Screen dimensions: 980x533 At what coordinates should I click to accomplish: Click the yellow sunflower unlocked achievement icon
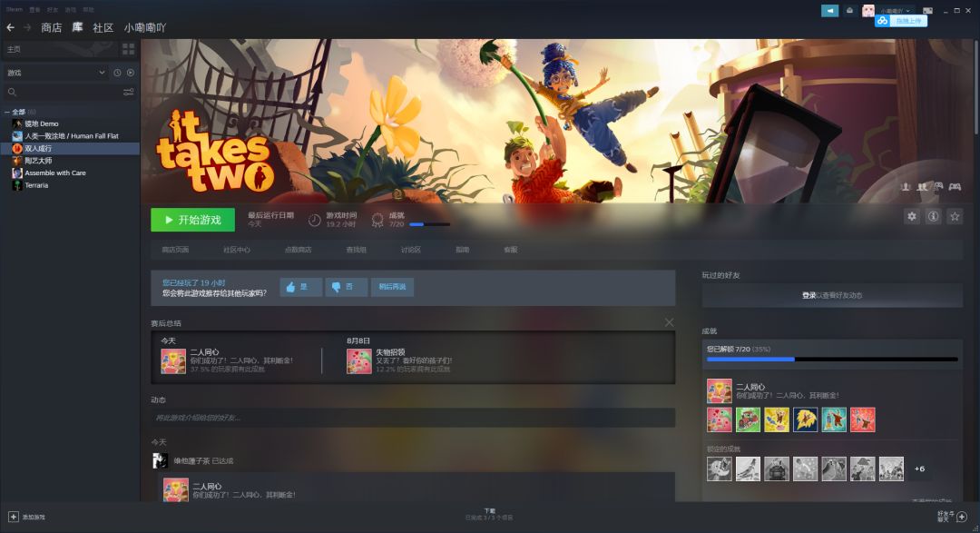pyautogui.click(x=806, y=419)
